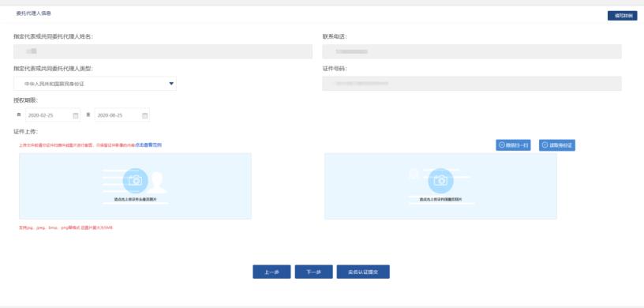
Task: Click the agent name input field
Action: click(163, 51)
